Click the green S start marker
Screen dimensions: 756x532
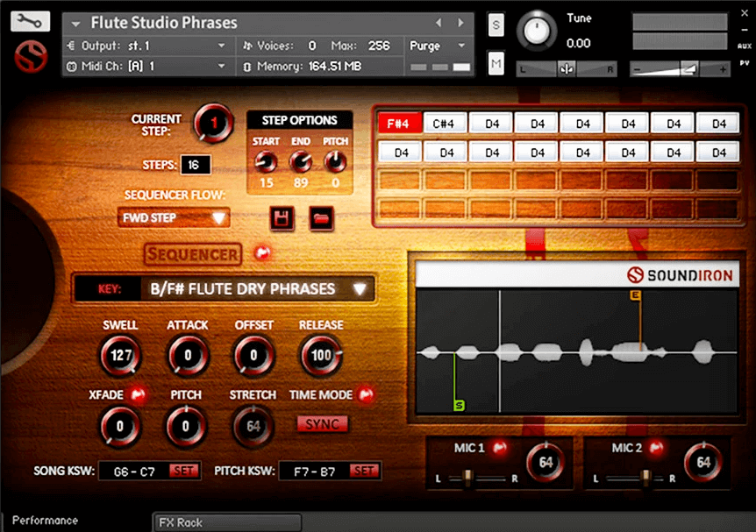(x=459, y=404)
